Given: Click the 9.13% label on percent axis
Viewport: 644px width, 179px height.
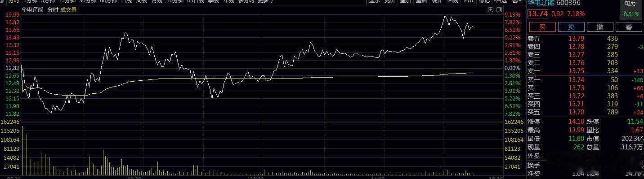Looking at the screenshot, I should 513,14.
